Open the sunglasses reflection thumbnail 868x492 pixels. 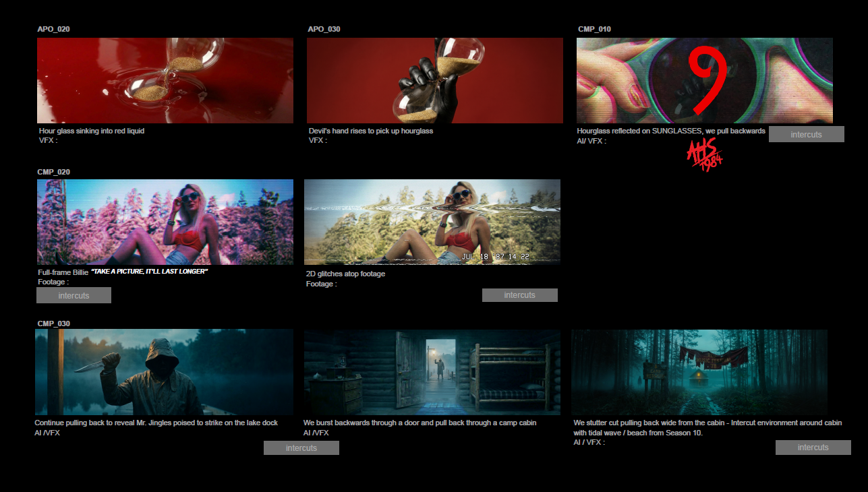click(x=705, y=80)
